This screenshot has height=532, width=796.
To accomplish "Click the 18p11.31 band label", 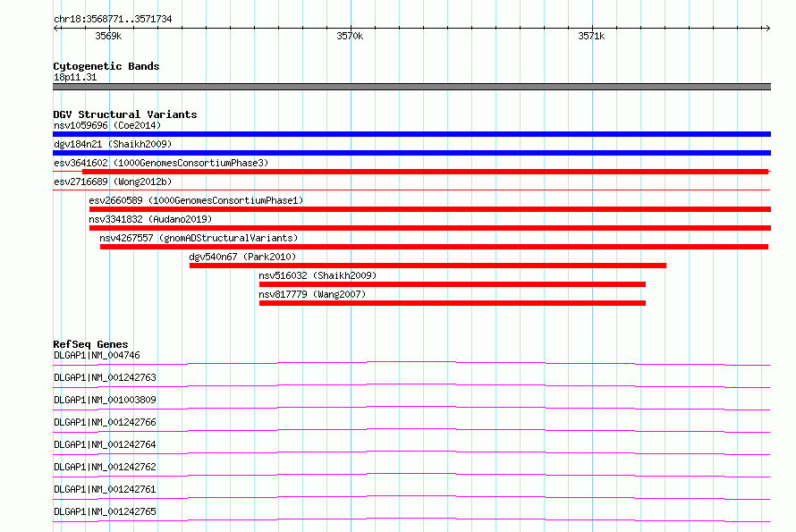I will (x=75, y=77).
